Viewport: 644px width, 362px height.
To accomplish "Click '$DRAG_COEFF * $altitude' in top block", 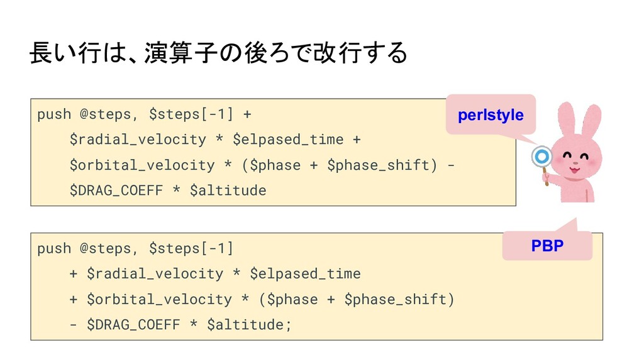I will 168,190.
